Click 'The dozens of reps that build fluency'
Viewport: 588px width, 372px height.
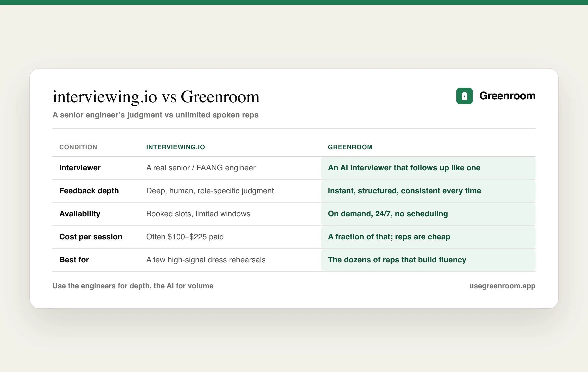[397, 260]
